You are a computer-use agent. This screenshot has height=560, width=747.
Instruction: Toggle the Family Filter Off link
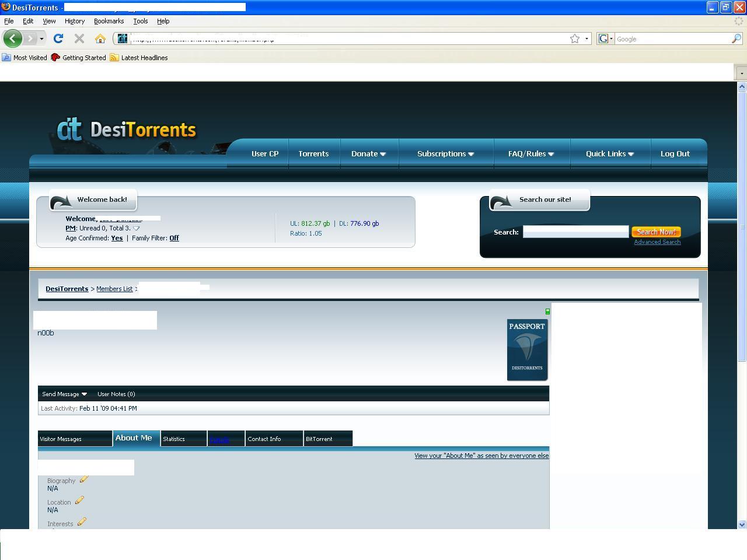point(174,238)
